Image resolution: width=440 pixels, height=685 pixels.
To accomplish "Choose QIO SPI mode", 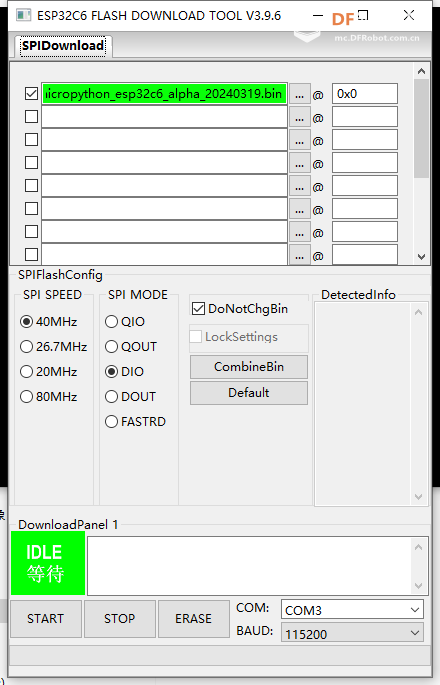I will point(125,322).
